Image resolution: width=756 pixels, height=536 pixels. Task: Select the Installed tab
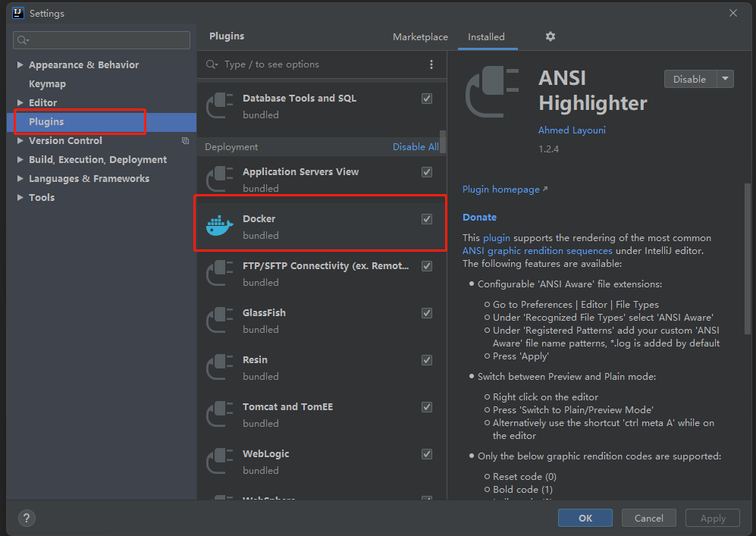point(486,36)
